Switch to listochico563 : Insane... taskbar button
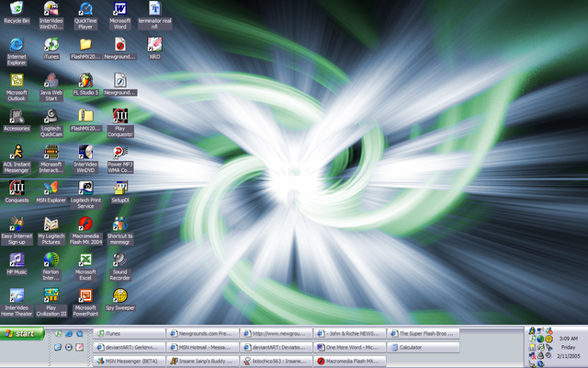This screenshot has height=368, width=588. (276, 362)
